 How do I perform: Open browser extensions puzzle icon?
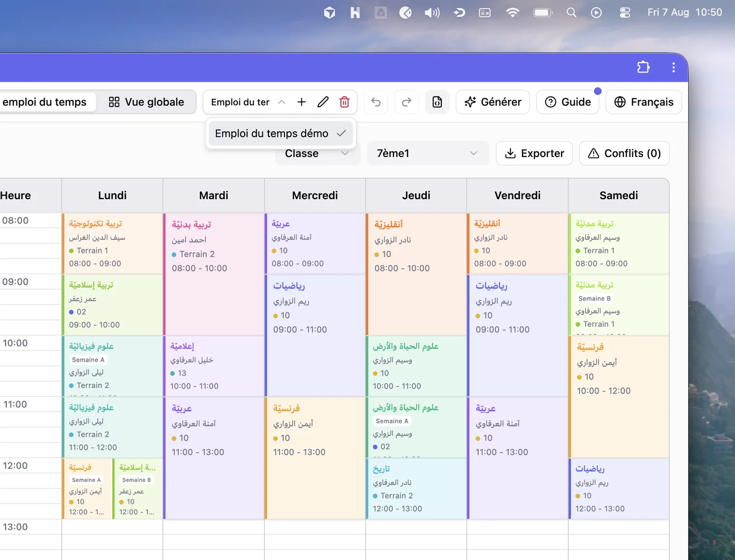click(644, 67)
